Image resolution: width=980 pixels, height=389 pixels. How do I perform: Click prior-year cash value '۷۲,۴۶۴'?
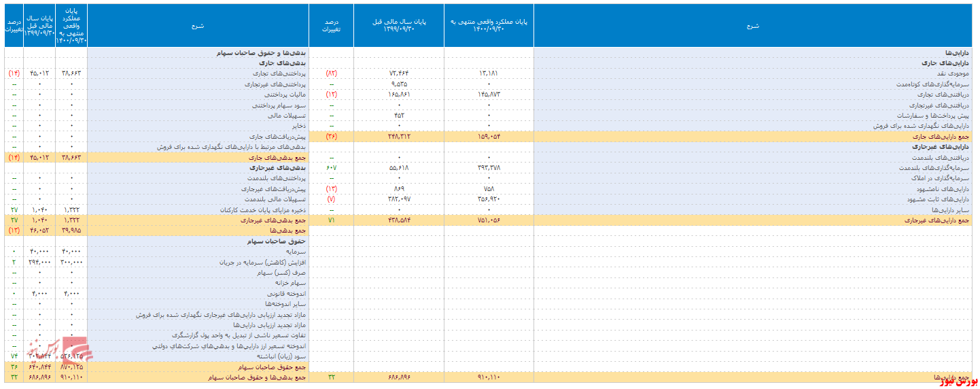399,73
